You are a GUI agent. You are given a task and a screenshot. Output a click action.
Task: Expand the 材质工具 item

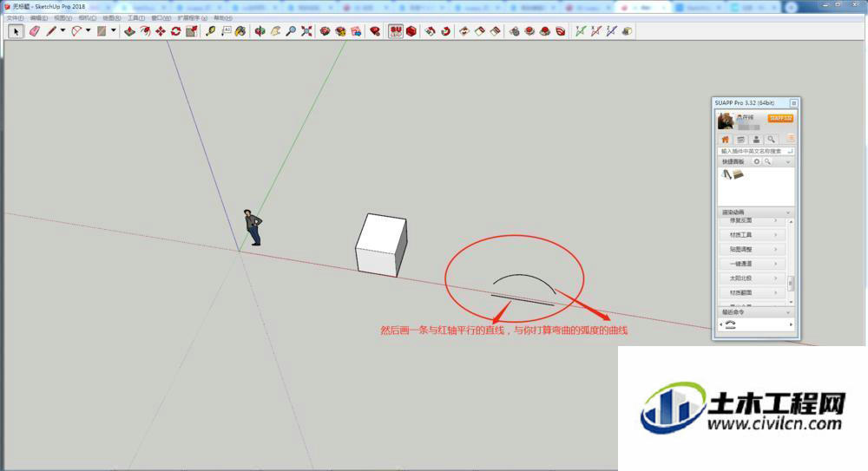click(753, 235)
